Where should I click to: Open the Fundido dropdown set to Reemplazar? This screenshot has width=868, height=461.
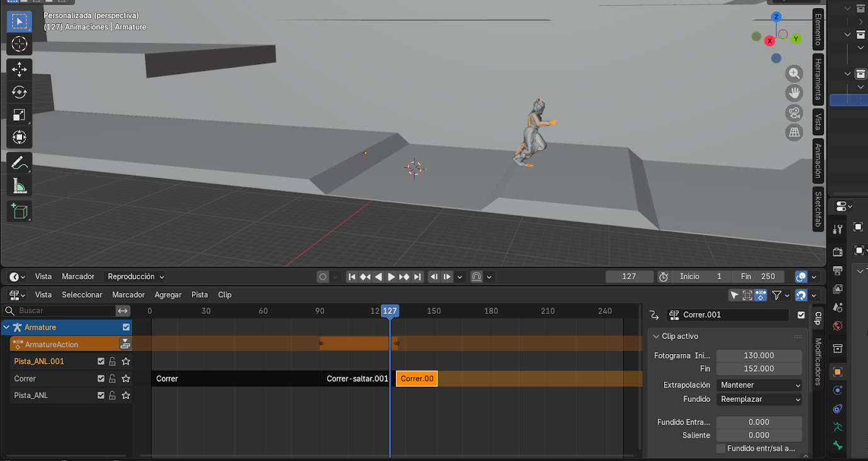pyautogui.click(x=759, y=399)
